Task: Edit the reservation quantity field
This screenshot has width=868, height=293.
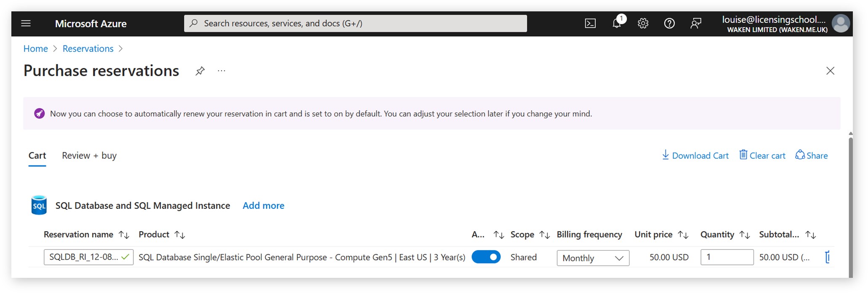Action: tap(727, 257)
